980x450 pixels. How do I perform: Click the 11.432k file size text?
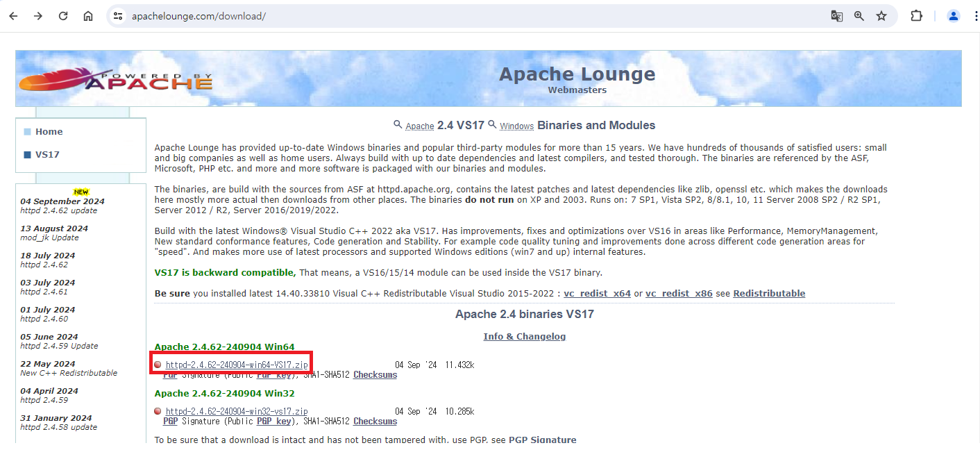click(x=459, y=365)
